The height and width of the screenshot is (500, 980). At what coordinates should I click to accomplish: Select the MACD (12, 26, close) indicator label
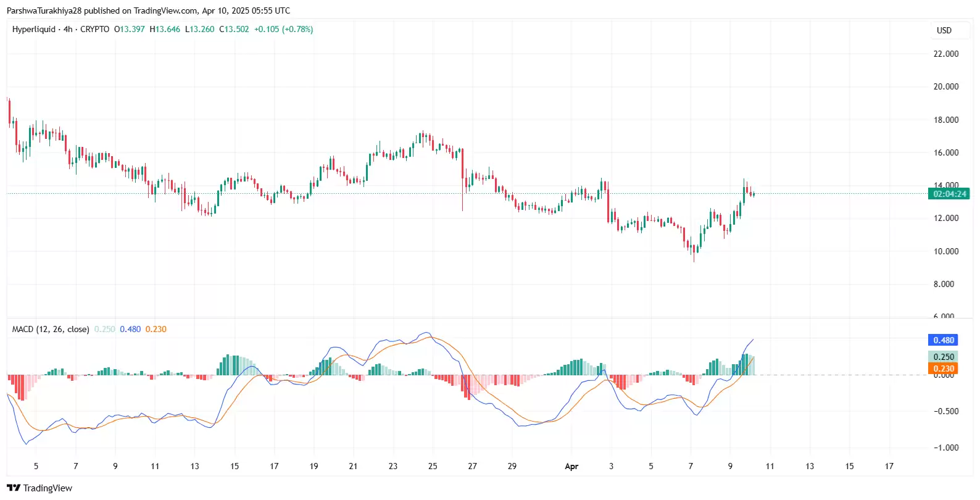(x=51, y=329)
